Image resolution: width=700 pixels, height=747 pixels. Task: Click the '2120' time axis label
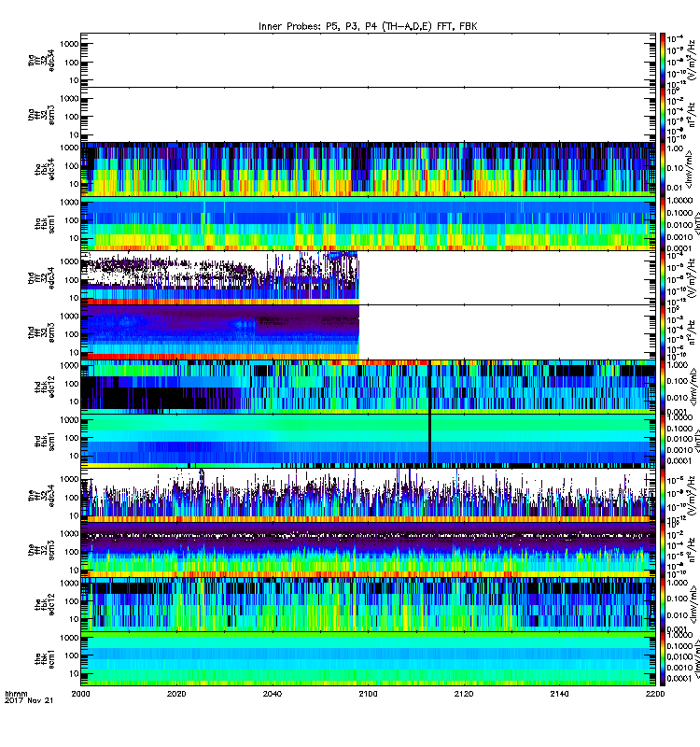coord(464,694)
